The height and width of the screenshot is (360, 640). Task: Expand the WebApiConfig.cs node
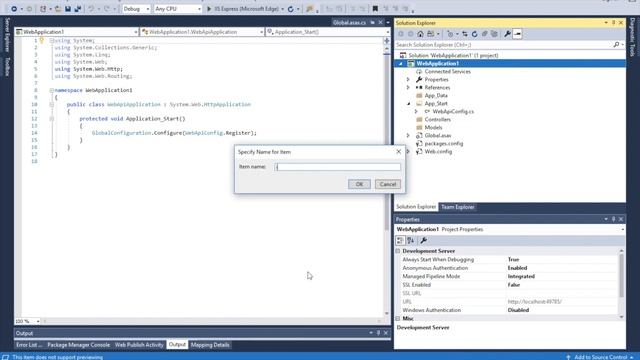(416, 111)
